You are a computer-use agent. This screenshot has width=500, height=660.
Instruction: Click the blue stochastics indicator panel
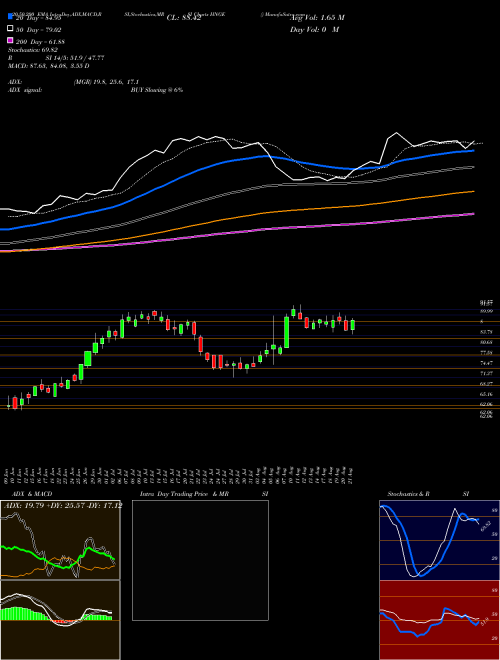point(439,540)
